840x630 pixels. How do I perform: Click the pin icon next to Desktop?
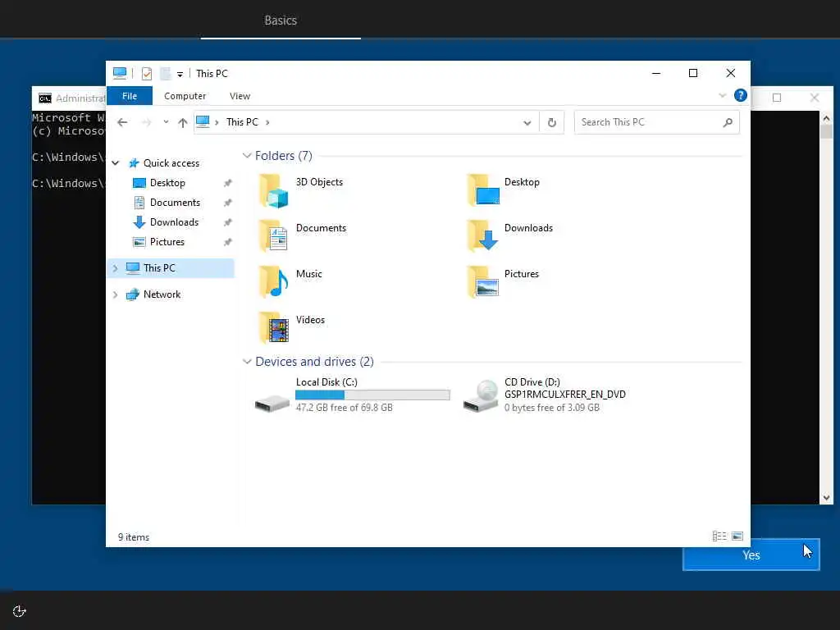tap(228, 183)
